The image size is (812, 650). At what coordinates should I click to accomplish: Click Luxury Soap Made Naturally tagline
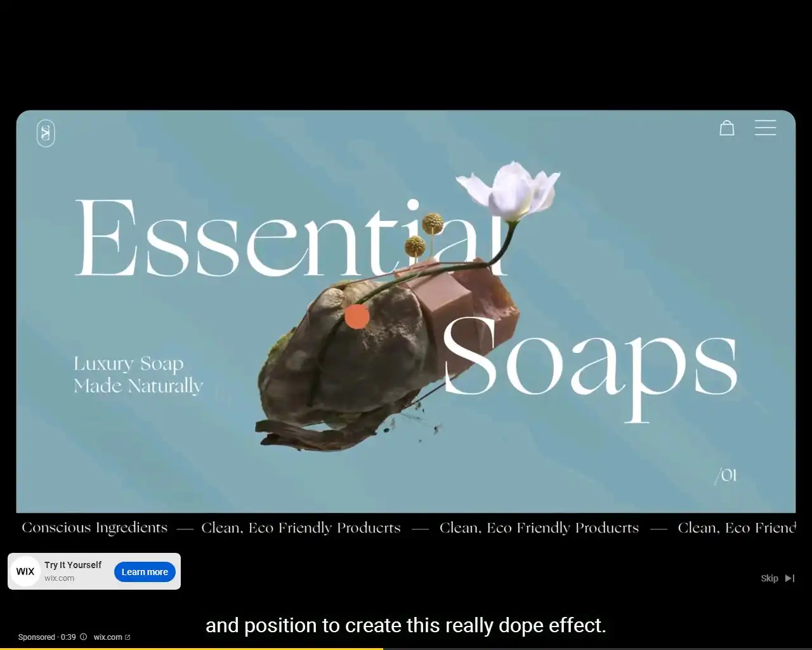pos(138,375)
